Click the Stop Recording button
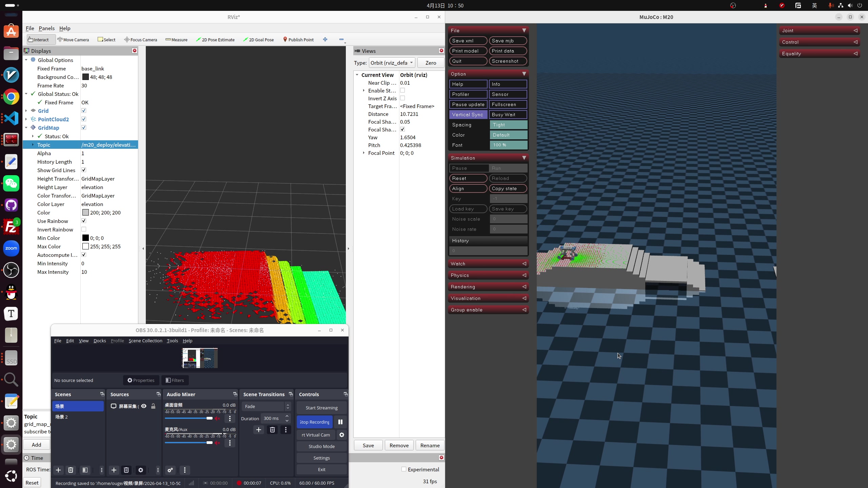This screenshot has width=868, height=488. tap(314, 422)
